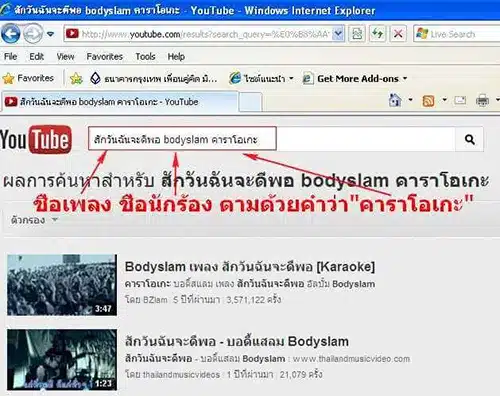Image resolution: width=500 pixels, height=396 pixels.
Task: Open the Tools menu
Action: (x=145, y=57)
